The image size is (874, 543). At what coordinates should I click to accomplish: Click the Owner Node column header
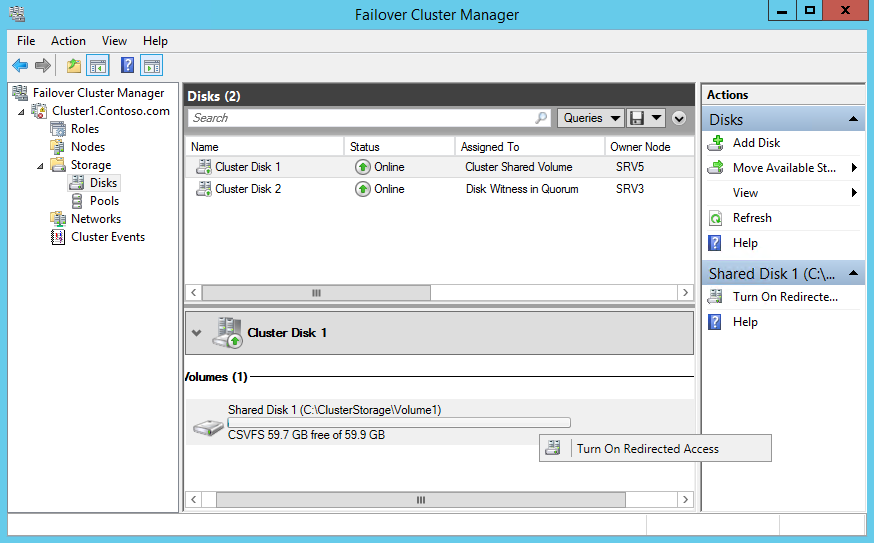click(640, 147)
